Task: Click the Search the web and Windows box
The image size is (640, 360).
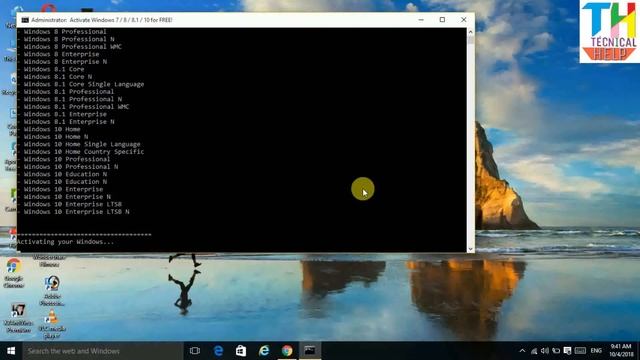Action: click(x=103, y=351)
